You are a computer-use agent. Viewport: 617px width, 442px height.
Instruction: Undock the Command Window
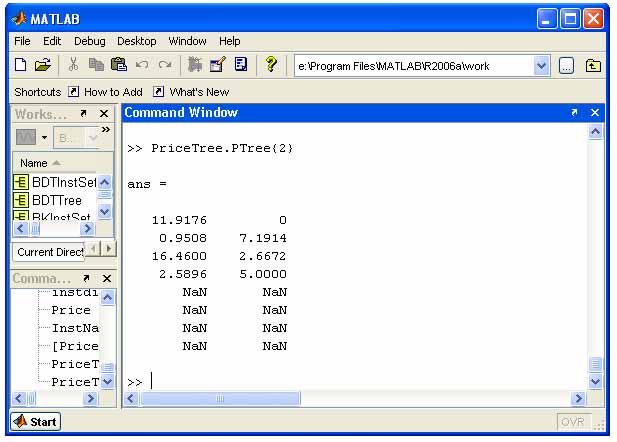(x=575, y=113)
